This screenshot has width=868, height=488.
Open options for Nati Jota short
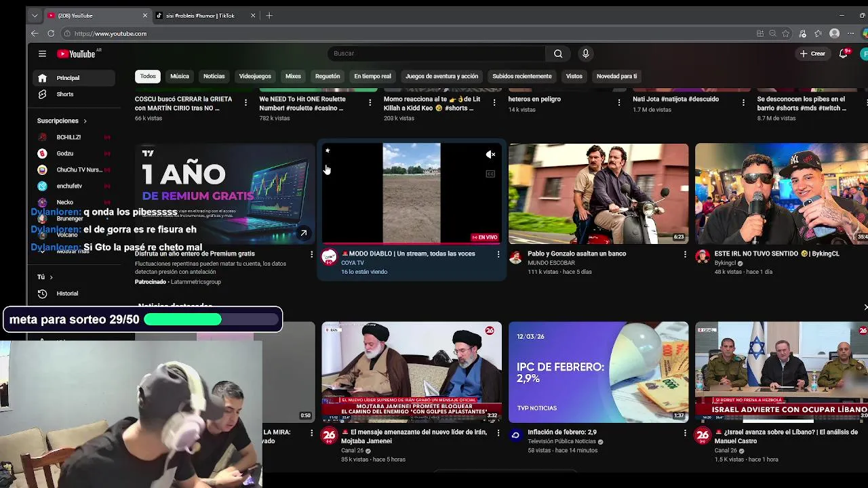pyautogui.click(x=743, y=102)
